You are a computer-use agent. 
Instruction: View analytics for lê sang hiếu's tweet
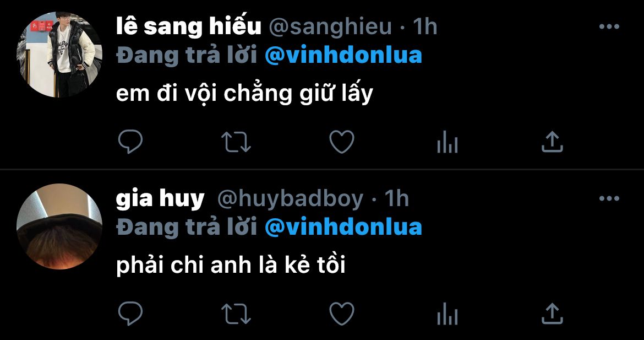pyautogui.click(x=447, y=143)
